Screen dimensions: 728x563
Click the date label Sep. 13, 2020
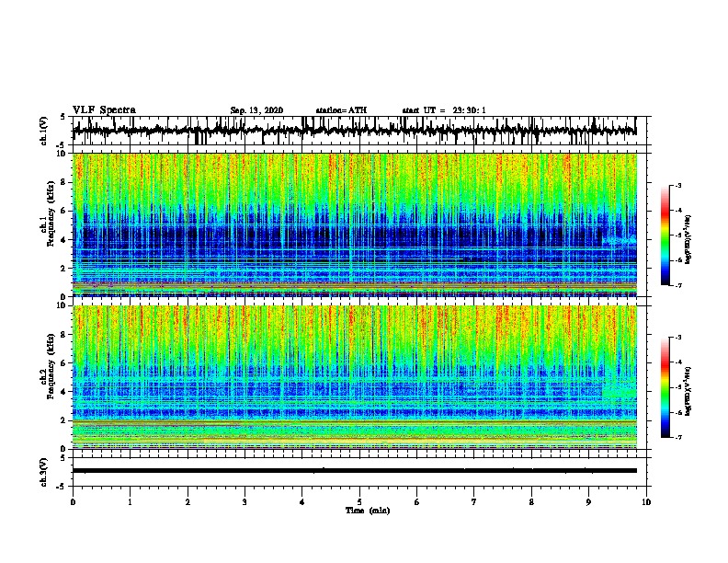tap(256, 110)
